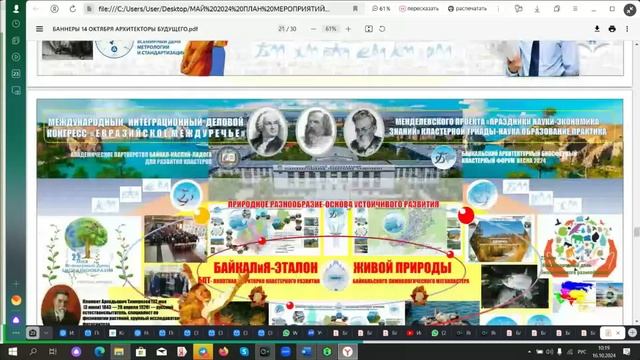Screen dimensions: 640x360
Task: Open Task View on the taskbar
Action: tap(53, 351)
